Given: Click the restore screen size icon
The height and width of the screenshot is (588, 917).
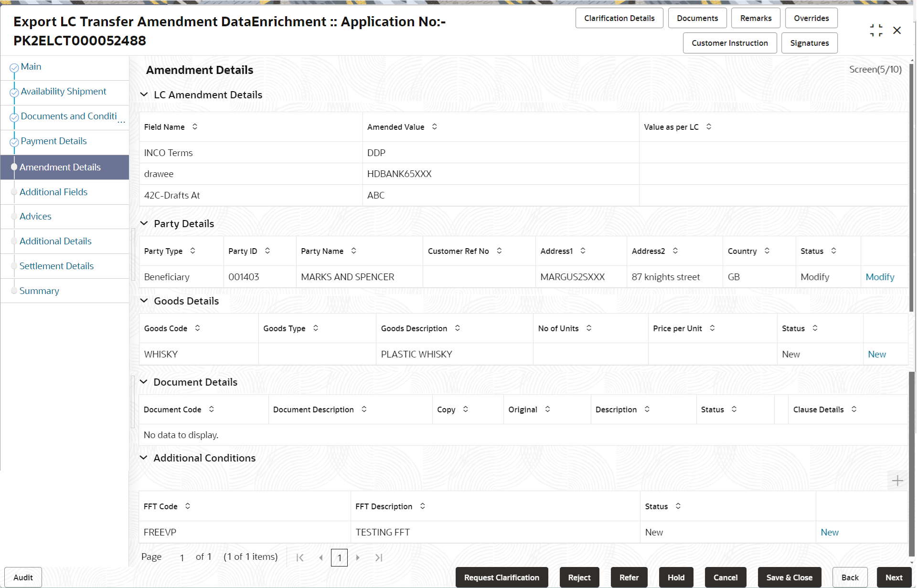Looking at the screenshot, I should click(x=876, y=30).
